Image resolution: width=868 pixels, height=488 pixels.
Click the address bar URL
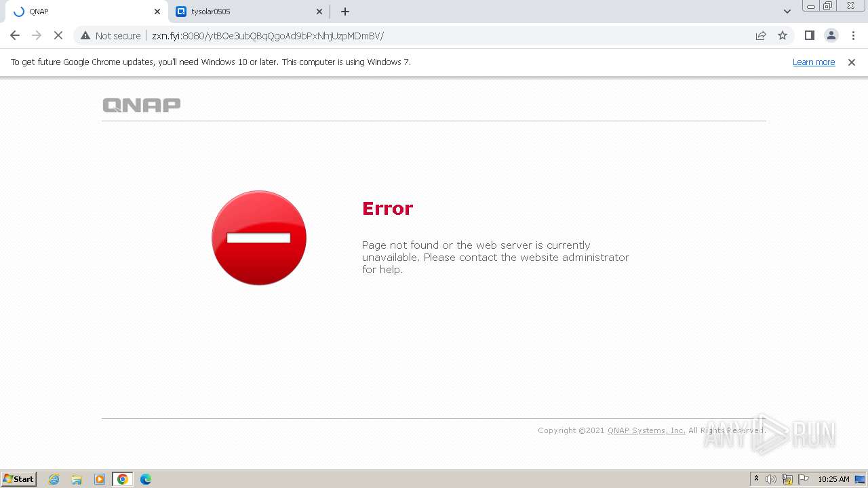click(x=268, y=36)
